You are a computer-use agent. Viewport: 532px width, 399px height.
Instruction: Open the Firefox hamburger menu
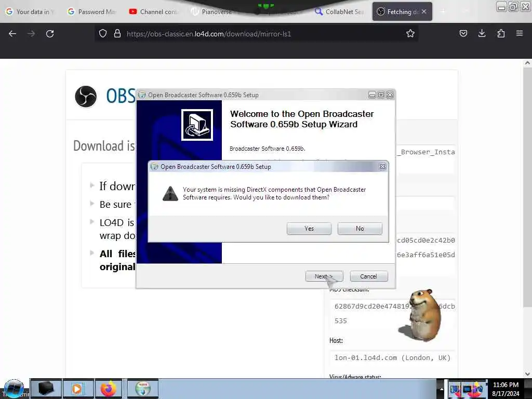point(520,33)
